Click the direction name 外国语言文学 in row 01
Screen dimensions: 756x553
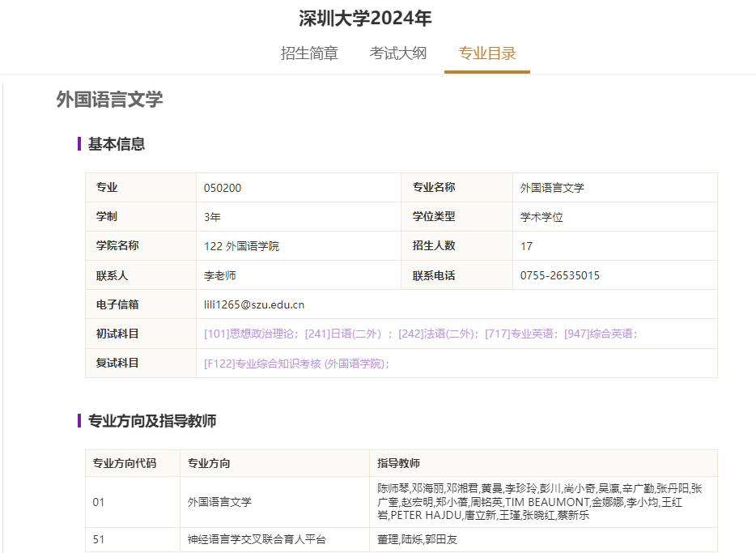tap(219, 502)
